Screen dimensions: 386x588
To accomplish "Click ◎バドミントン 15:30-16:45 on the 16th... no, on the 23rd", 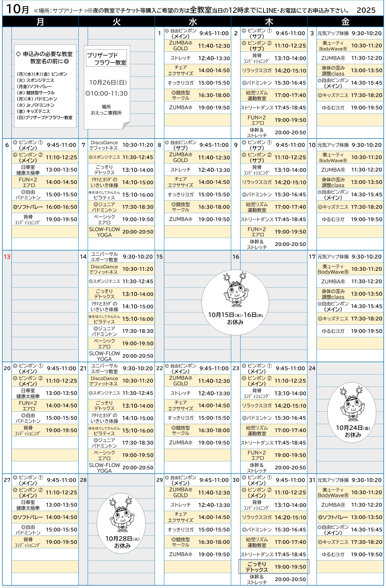I will pyautogui.click(x=274, y=418).
